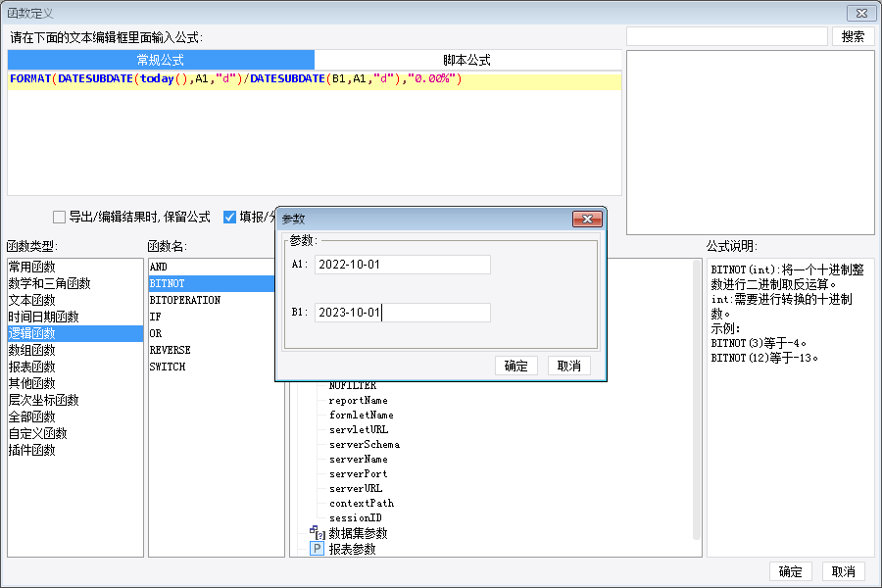Close the 函数定义 window
Screen dimensions: 882x588
click(861, 13)
